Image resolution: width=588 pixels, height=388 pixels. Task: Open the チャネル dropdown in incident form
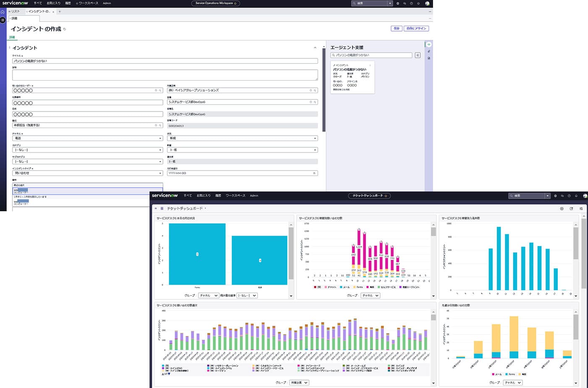[x=87, y=138]
